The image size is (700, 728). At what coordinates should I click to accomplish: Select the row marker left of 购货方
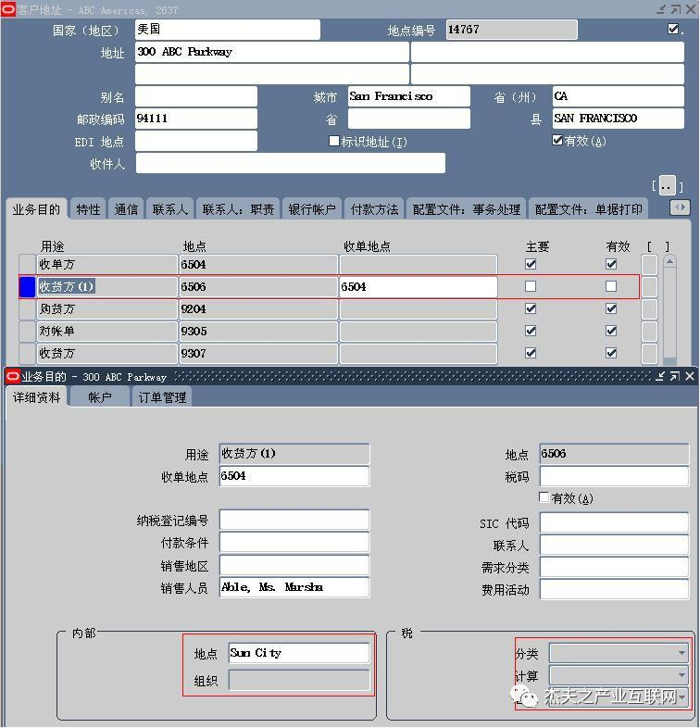tap(27, 309)
